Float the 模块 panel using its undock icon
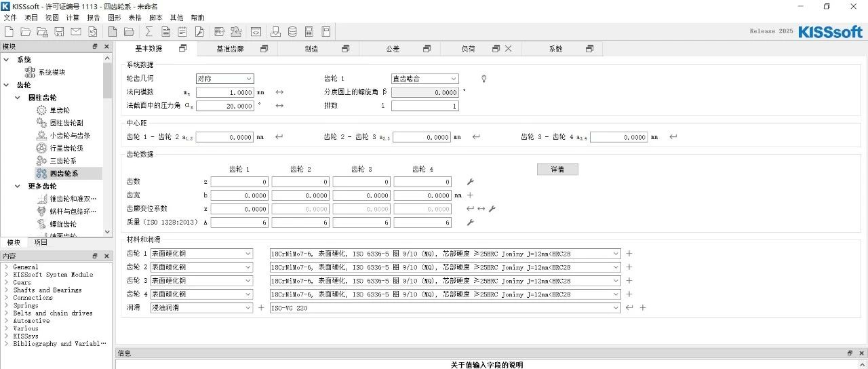 pyautogui.click(x=96, y=46)
